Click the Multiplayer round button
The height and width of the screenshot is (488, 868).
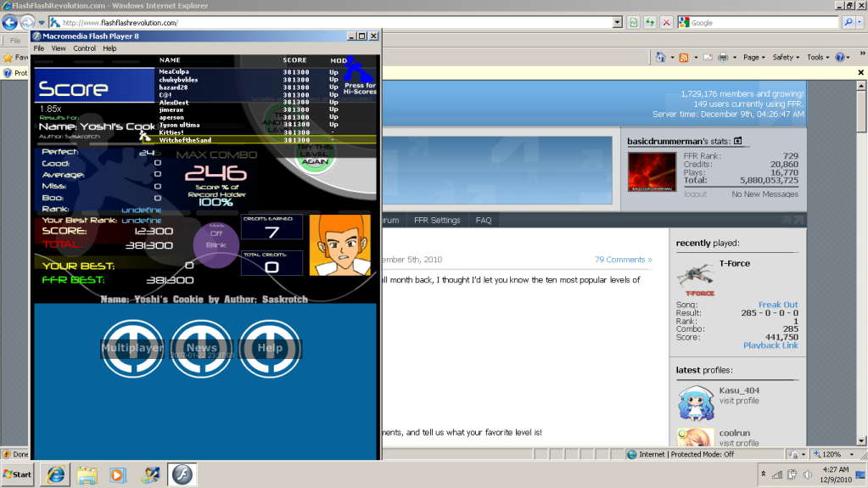point(132,349)
